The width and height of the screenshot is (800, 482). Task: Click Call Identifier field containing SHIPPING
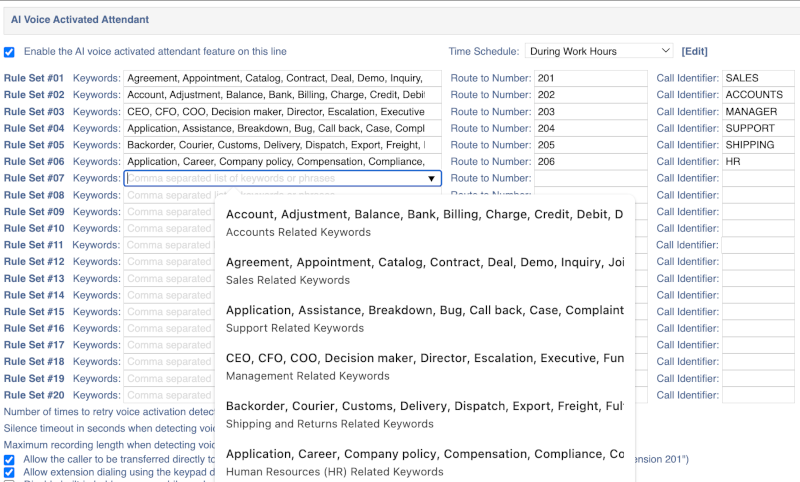click(758, 145)
